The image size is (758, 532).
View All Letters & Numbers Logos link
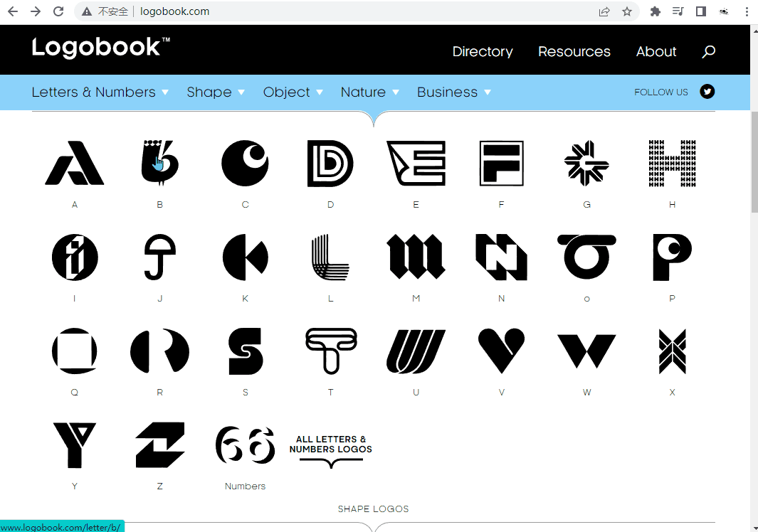click(331, 450)
